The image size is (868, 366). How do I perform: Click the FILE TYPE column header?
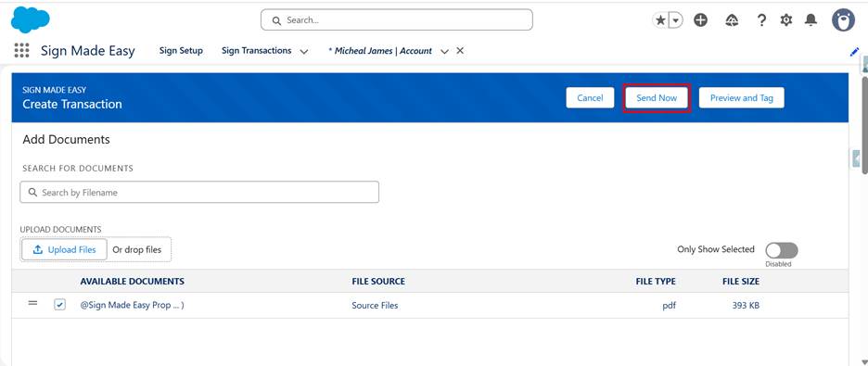(x=656, y=282)
